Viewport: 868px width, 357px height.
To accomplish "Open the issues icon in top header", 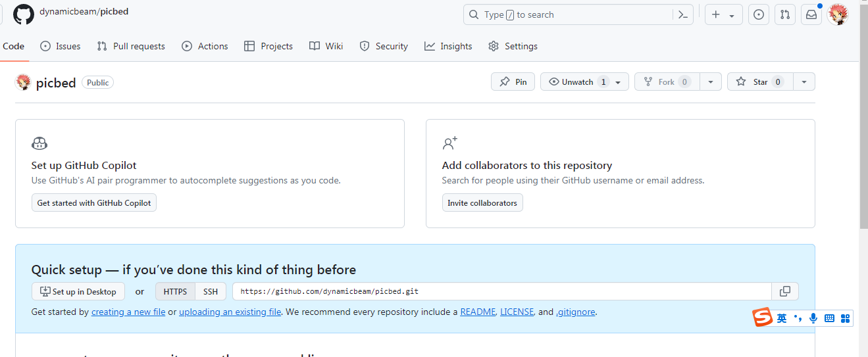I will coord(759,14).
